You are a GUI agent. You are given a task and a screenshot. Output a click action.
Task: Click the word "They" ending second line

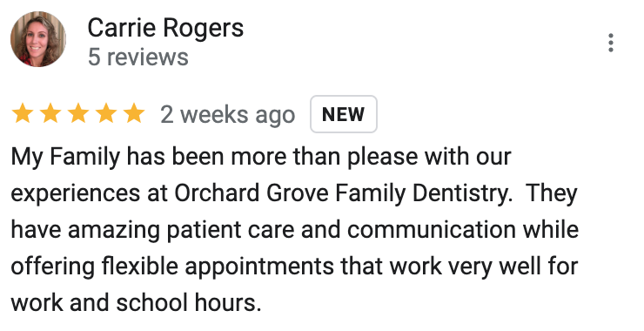click(551, 193)
